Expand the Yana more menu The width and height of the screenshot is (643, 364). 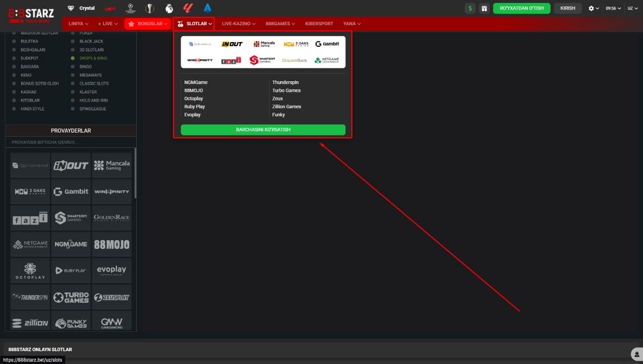click(x=352, y=24)
